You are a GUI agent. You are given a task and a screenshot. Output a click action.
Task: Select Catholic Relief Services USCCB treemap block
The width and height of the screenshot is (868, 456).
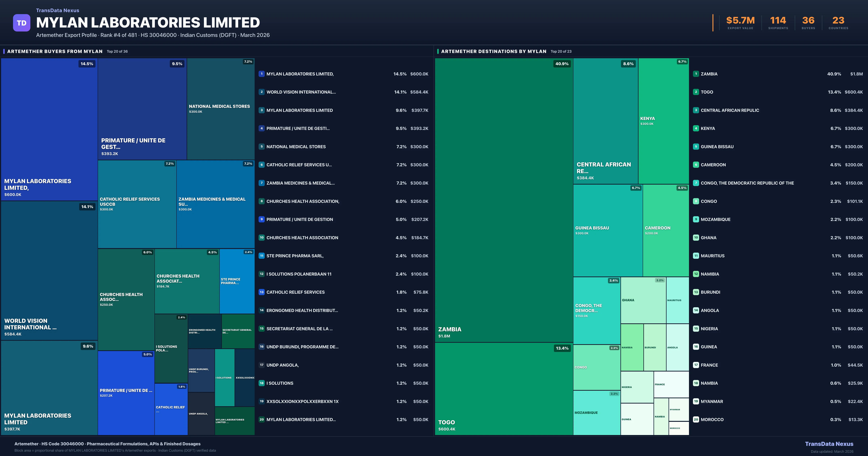pyautogui.click(x=137, y=204)
